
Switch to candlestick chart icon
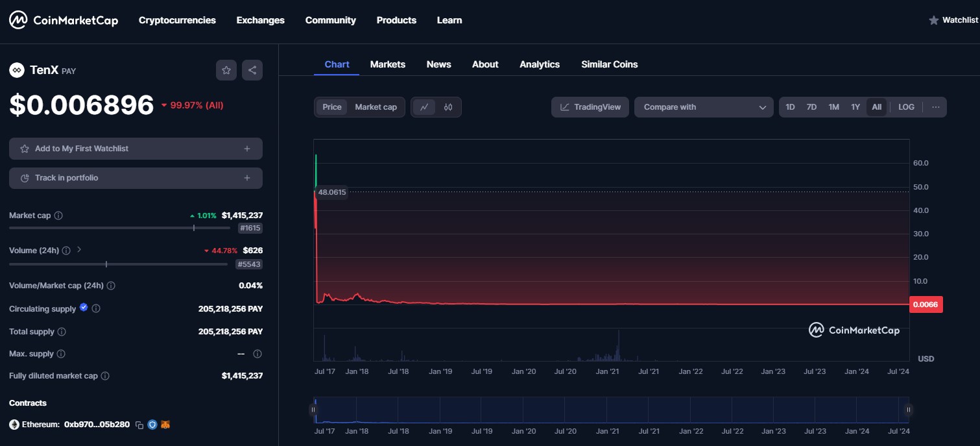tap(448, 107)
